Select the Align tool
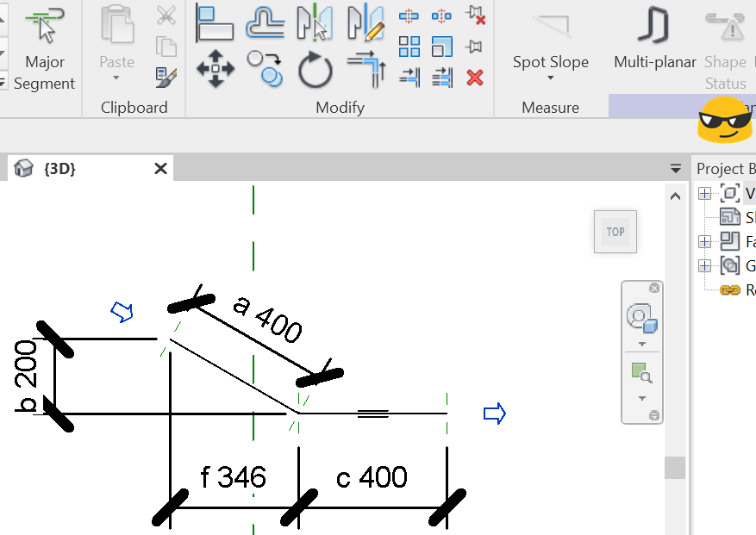 (x=215, y=24)
